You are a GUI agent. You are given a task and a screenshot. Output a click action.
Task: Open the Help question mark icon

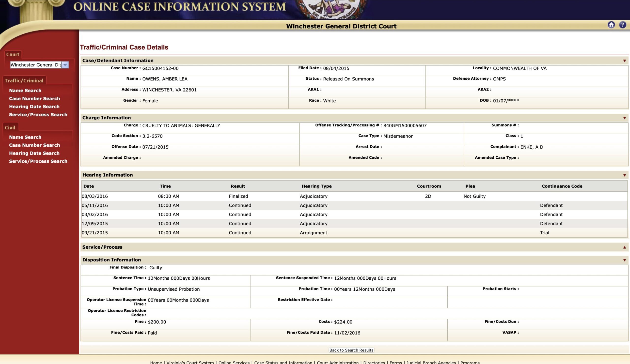point(622,25)
